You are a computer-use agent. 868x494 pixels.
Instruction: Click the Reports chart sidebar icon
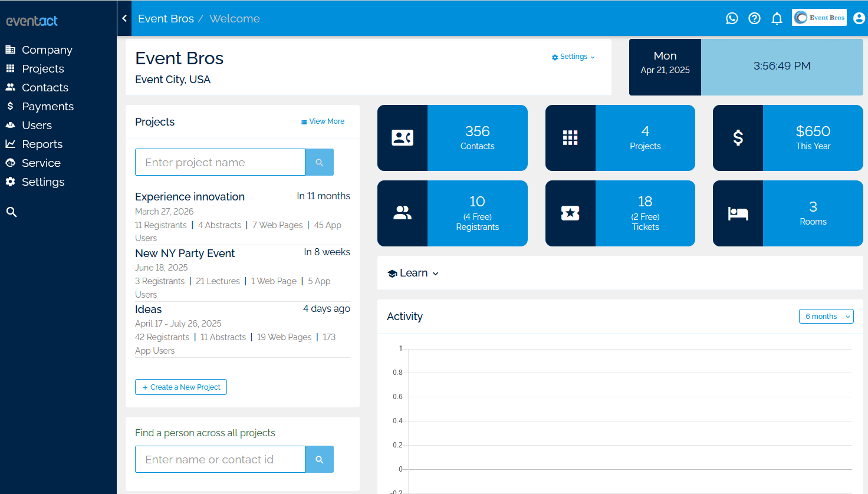10,144
